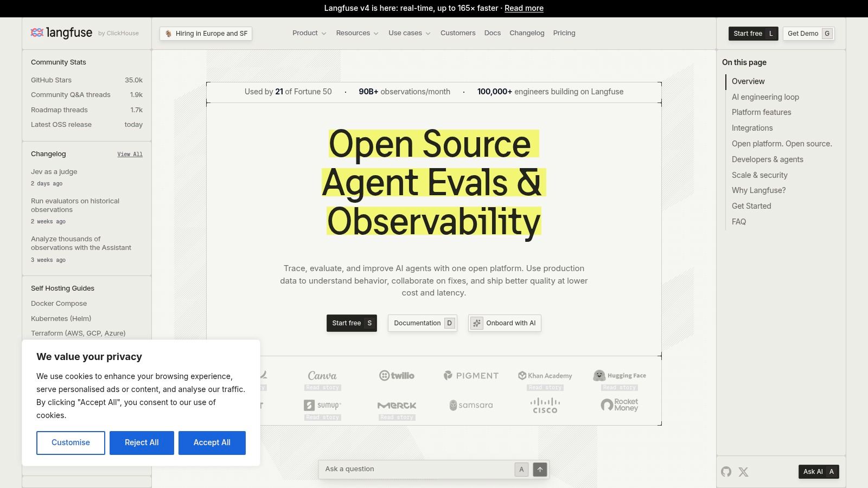868x488 pixels.
Task: Open the Ask AI button
Action: pos(819,472)
